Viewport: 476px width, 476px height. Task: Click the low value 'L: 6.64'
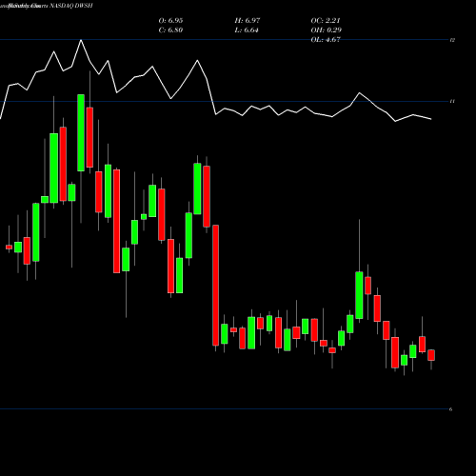(x=247, y=30)
